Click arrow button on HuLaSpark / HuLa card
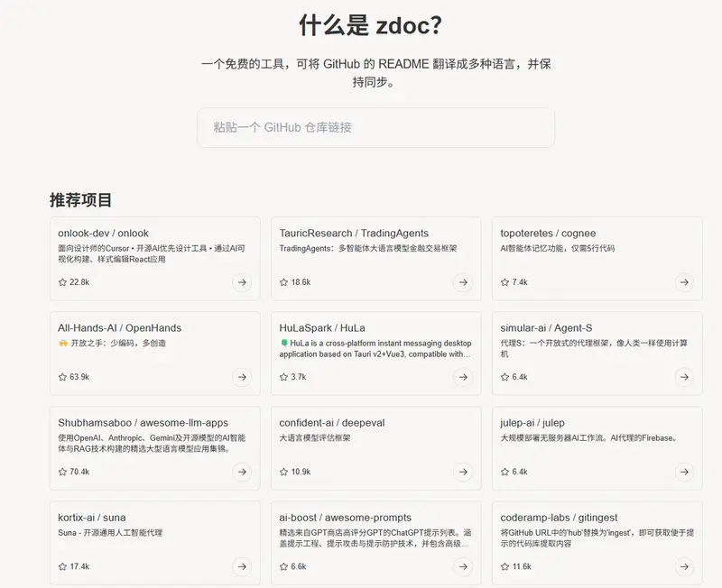Image resolution: width=722 pixels, height=588 pixels. click(x=462, y=377)
